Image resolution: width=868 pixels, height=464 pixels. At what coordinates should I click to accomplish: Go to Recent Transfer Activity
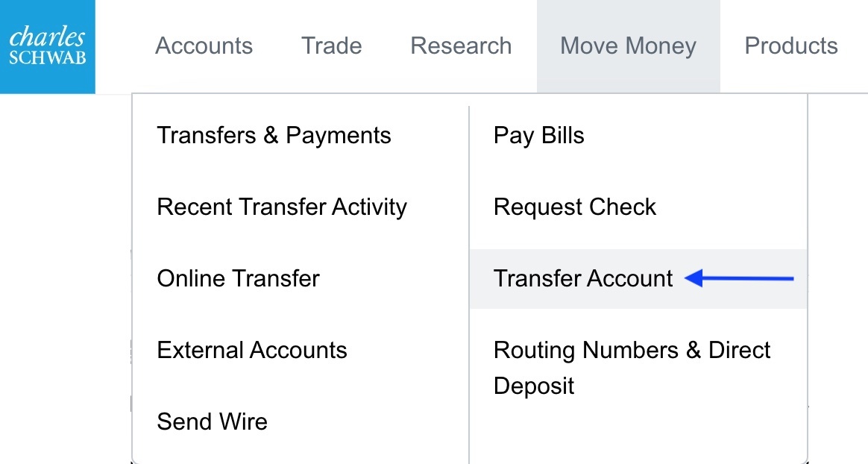(x=282, y=207)
